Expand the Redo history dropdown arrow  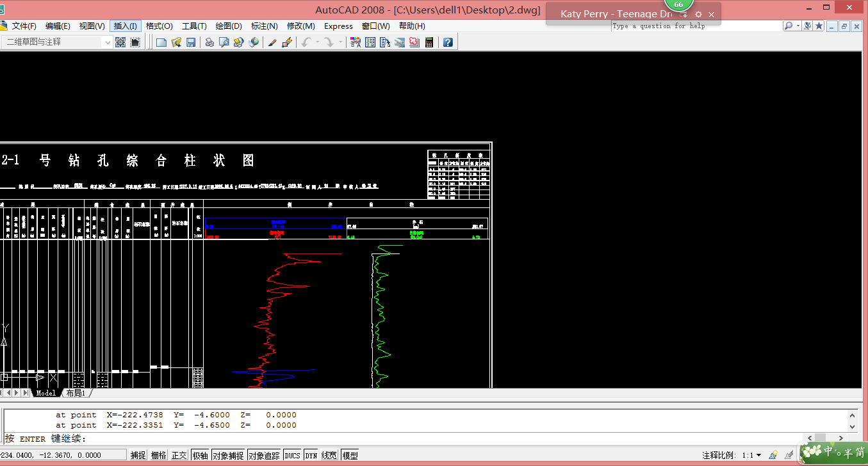340,42
